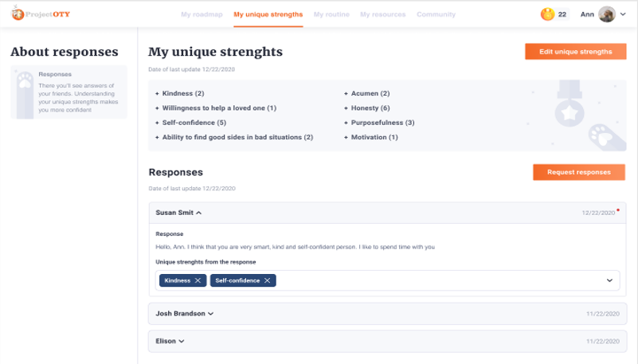The image size is (638, 364).
Task: Expand the user account menu chevron
Action: tap(623, 14)
